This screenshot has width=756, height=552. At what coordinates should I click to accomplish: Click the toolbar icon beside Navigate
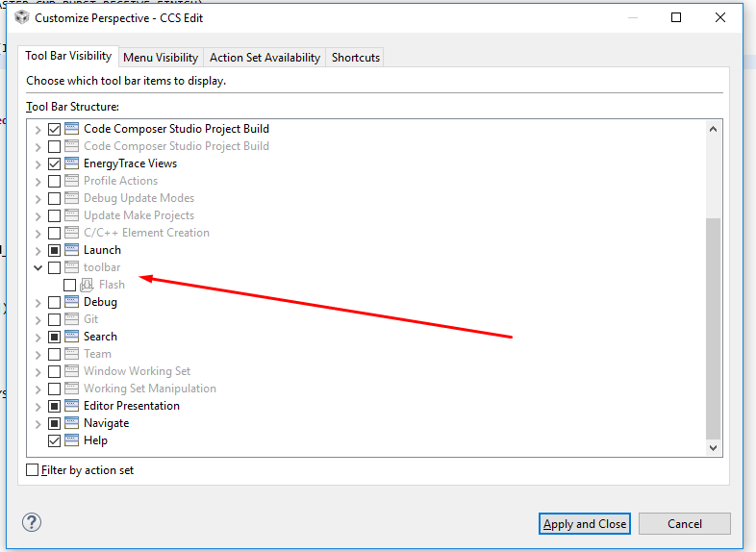pos(71,423)
